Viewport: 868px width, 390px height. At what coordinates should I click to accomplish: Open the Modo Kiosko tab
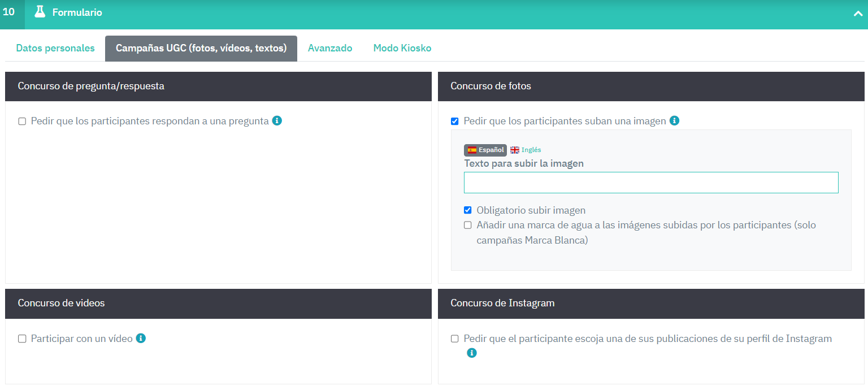[402, 48]
